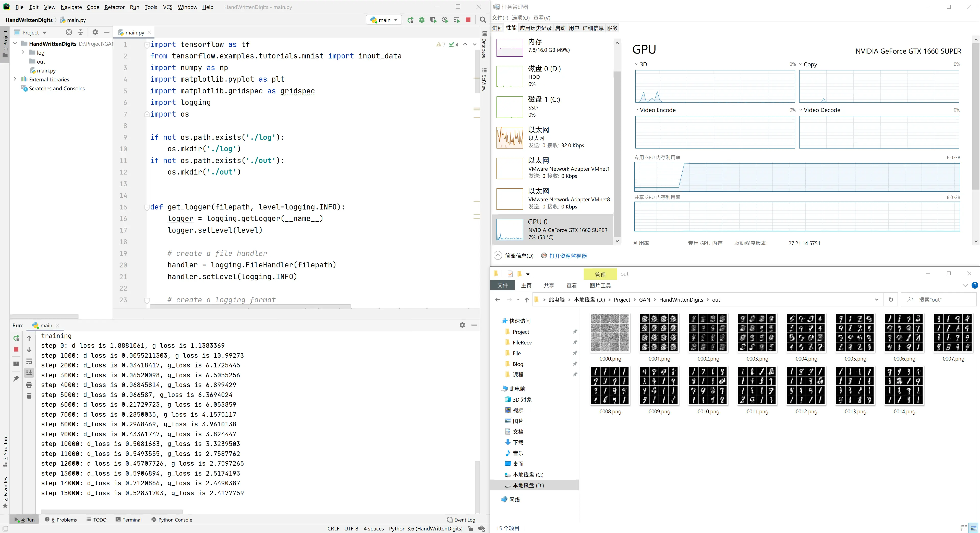Click the trash clear-all icon in Run panel
Viewport: 980px width, 533px height.
pyautogui.click(x=29, y=396)
